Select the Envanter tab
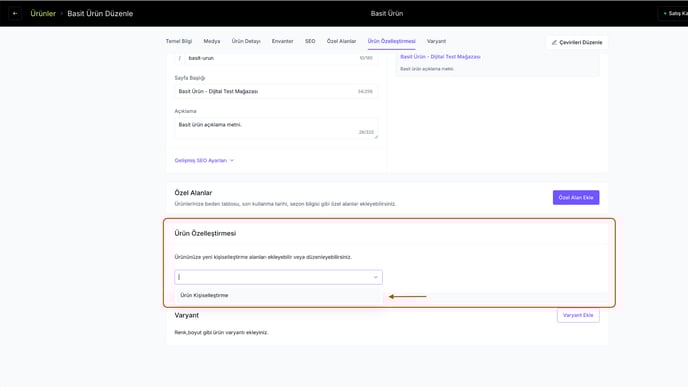Viewport: 688px width, 387px height. click(283, 41)
